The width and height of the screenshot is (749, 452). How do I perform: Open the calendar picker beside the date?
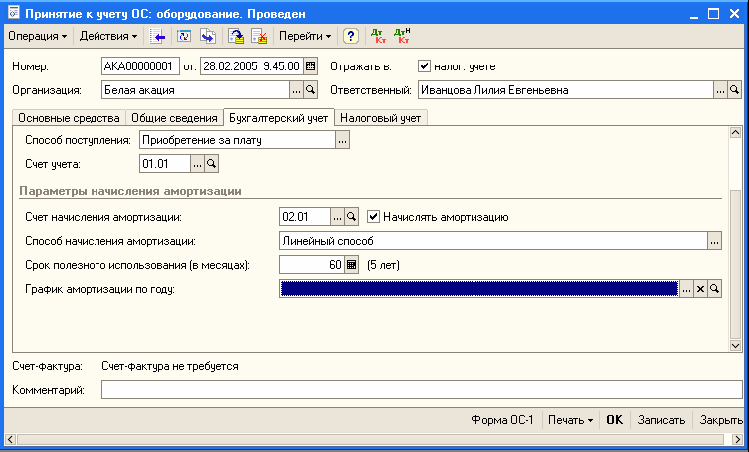click(310, 67)
